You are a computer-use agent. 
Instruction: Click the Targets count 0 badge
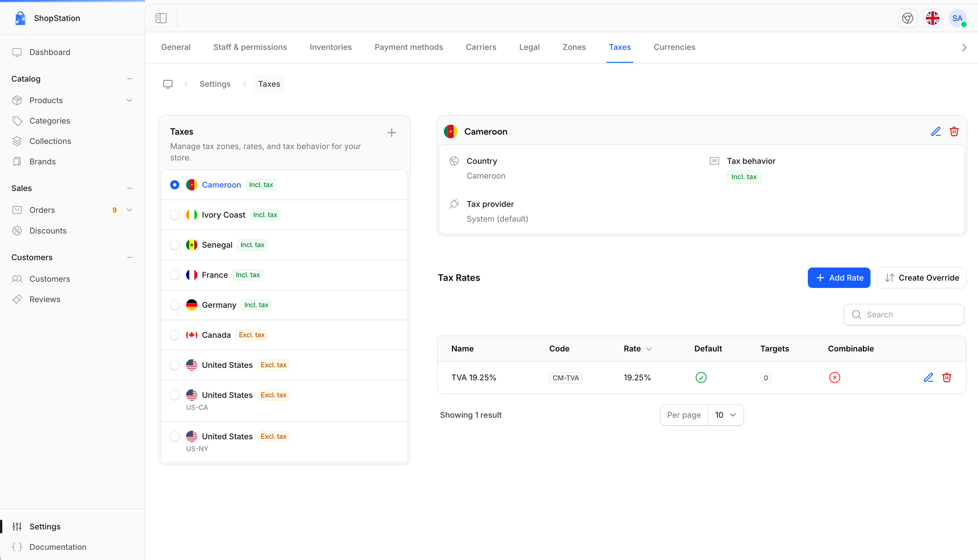click(766, 378)
